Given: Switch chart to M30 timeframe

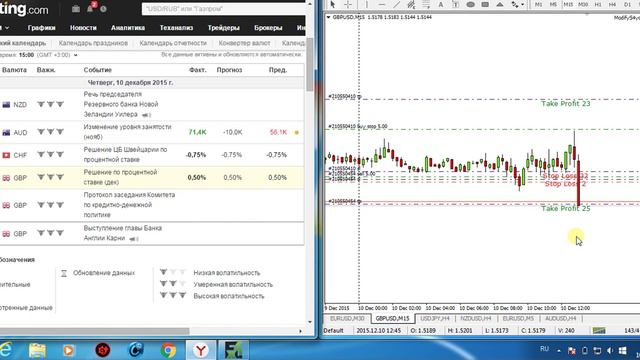Looking at the screenshot, I should 583,4.
